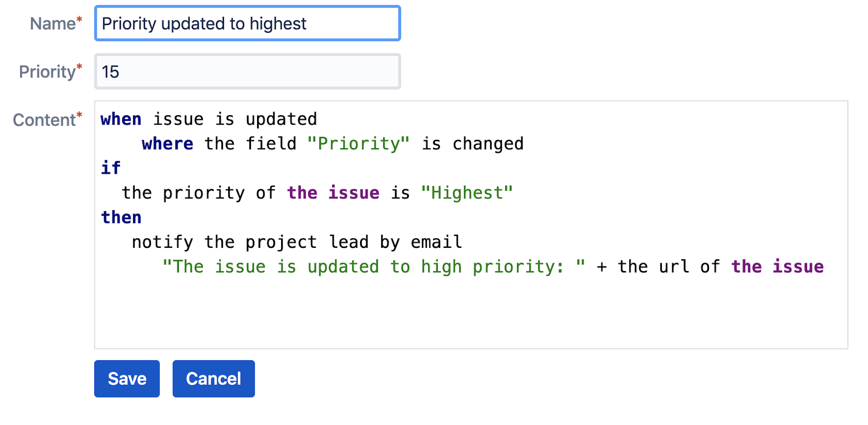Select the Priority field containing 15
This screenshot has width=868, height=425.
pos(248,72)
